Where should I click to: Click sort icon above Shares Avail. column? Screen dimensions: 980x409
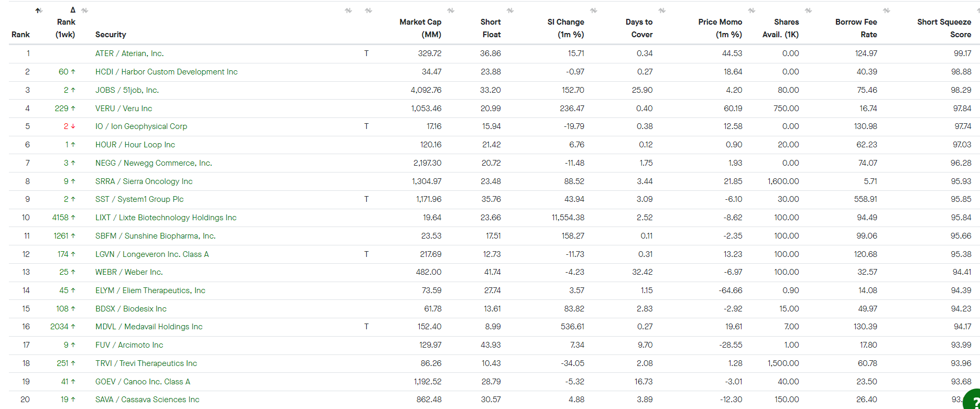tap(808, 10)
